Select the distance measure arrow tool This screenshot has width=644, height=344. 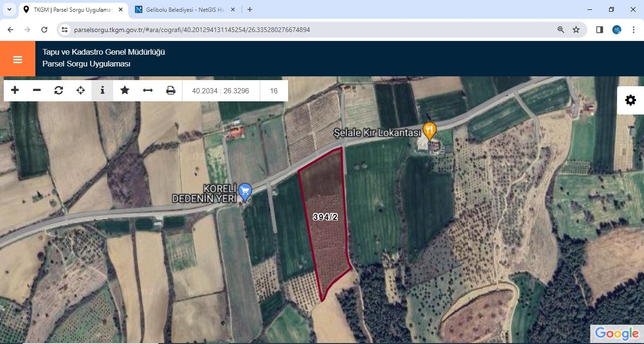[148, 90]
